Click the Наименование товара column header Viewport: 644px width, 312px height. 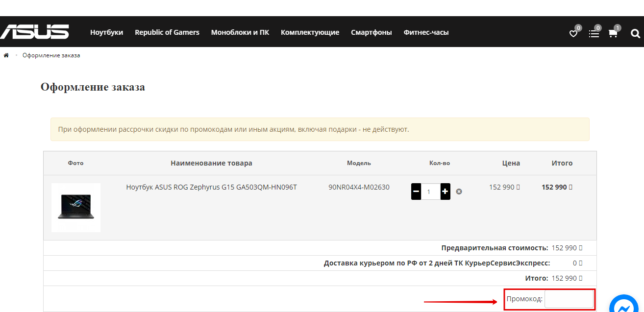click(211, 163)
